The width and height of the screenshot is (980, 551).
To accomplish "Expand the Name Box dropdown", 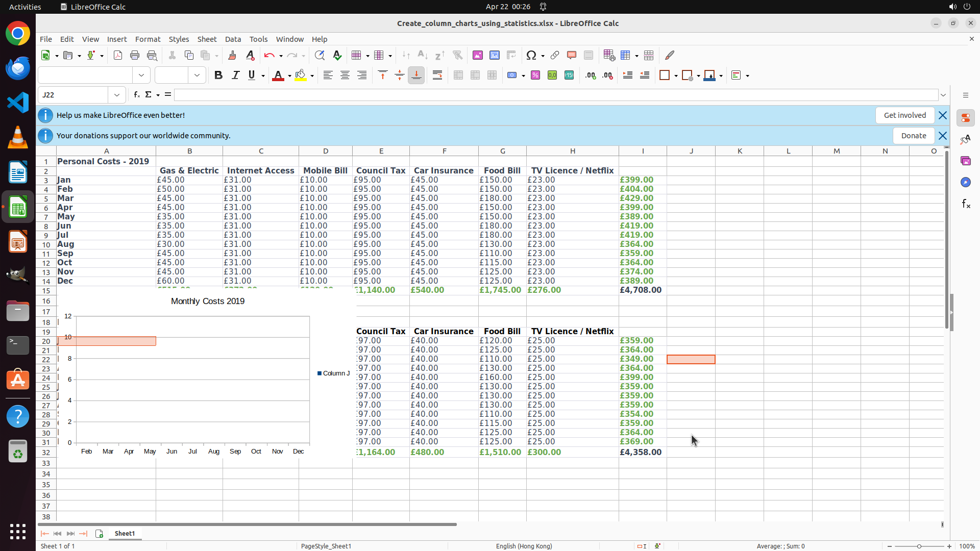I will [x=117, y=95].
